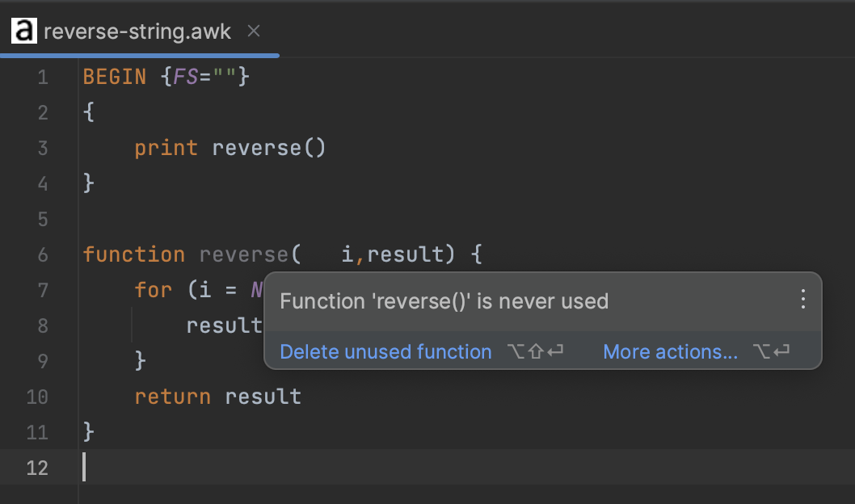855x504 pixels.
Task: Click the Delete unused function link
Action: [385, 352]
